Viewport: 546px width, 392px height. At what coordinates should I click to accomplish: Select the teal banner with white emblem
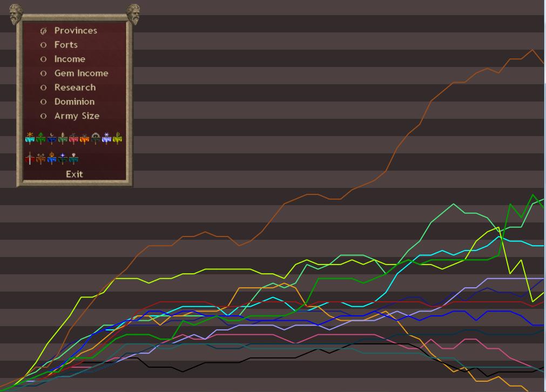pos(73,159)
